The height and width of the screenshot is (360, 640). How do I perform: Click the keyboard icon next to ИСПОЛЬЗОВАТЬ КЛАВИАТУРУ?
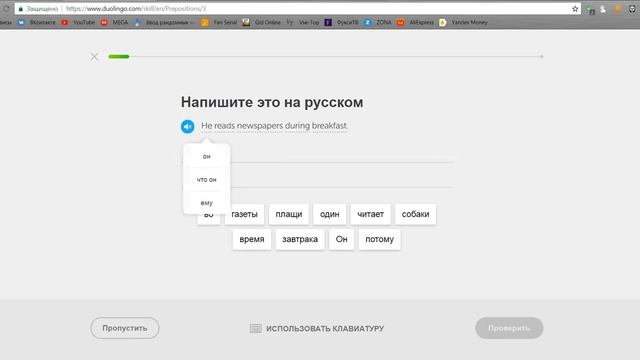point(256,328)
